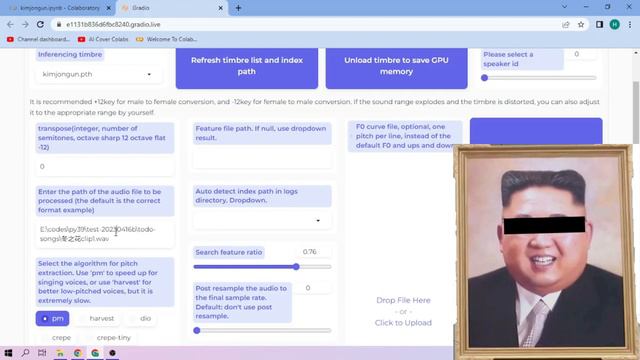640x360 pixels.
Task: Click Drop File Here upload area
Action: 403,311
